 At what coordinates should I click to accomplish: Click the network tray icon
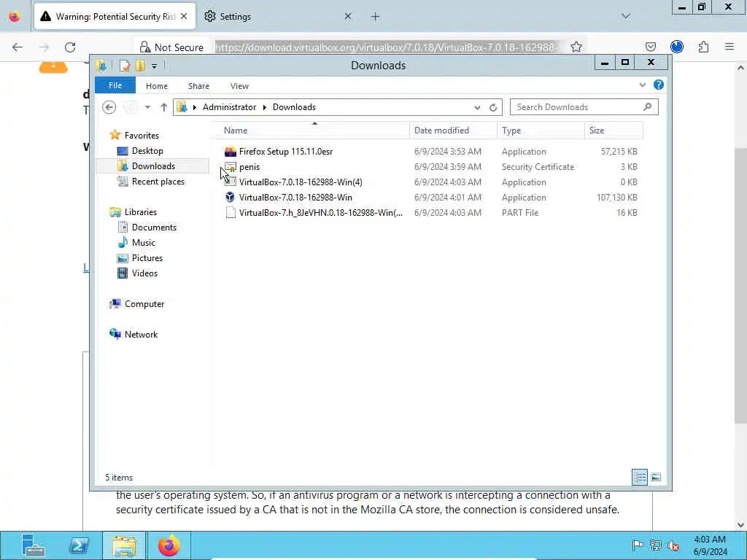tap(656, 545)
